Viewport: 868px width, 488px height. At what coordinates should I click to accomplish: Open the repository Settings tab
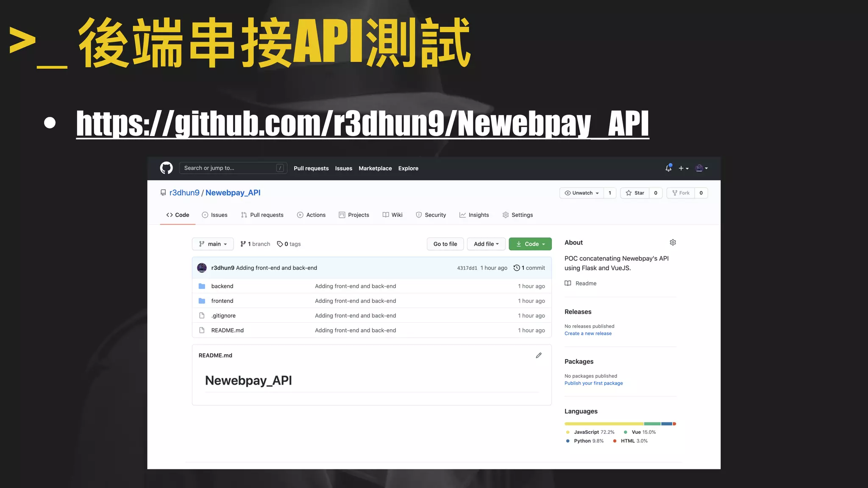[x=517, y=215]
